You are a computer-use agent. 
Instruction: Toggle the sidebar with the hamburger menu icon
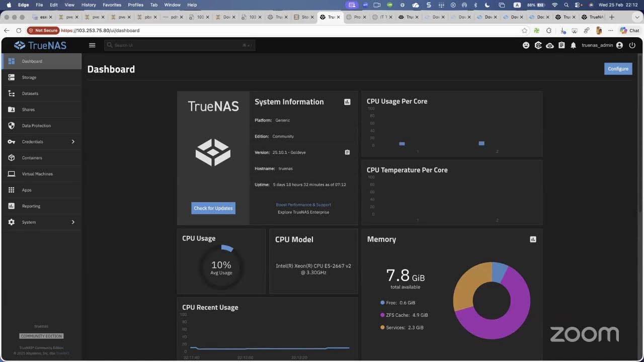click(92, 45)
